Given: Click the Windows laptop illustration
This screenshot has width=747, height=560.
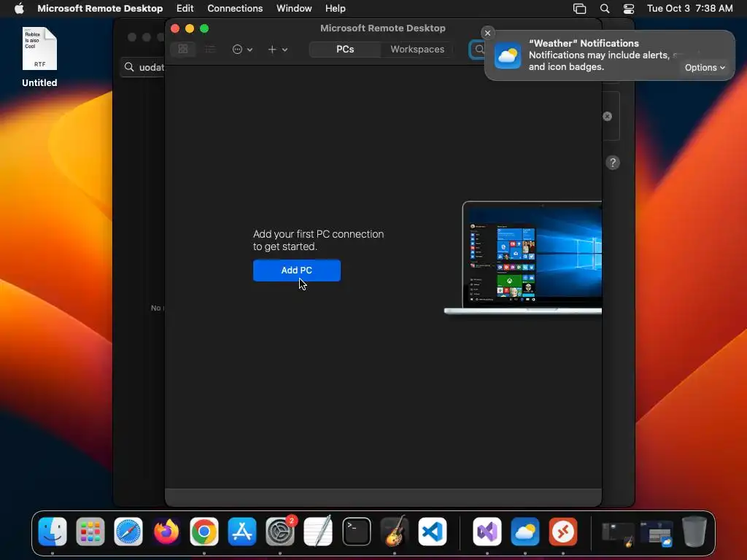Looking at the screenshot, I should click(x=523, y=258).
